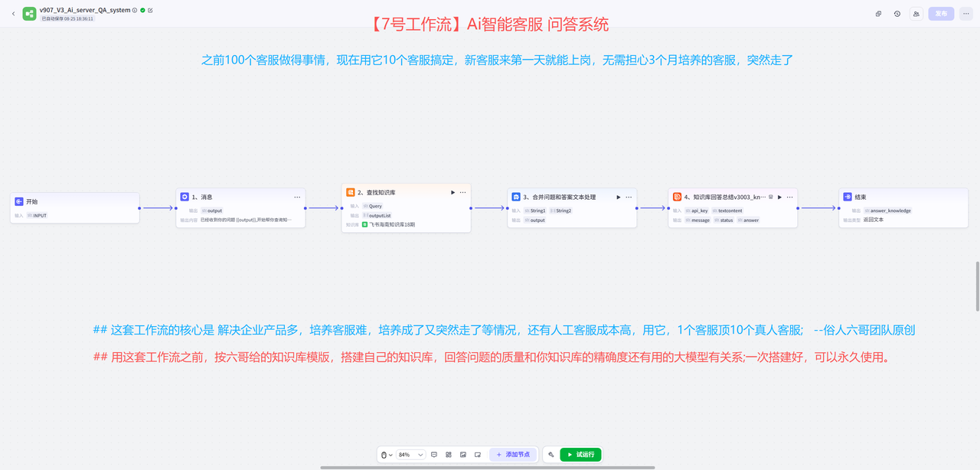The height and width of the screenshot is (470, 980).
Task: Click debug tool icon left of 试运行
Action: point(550,455)
